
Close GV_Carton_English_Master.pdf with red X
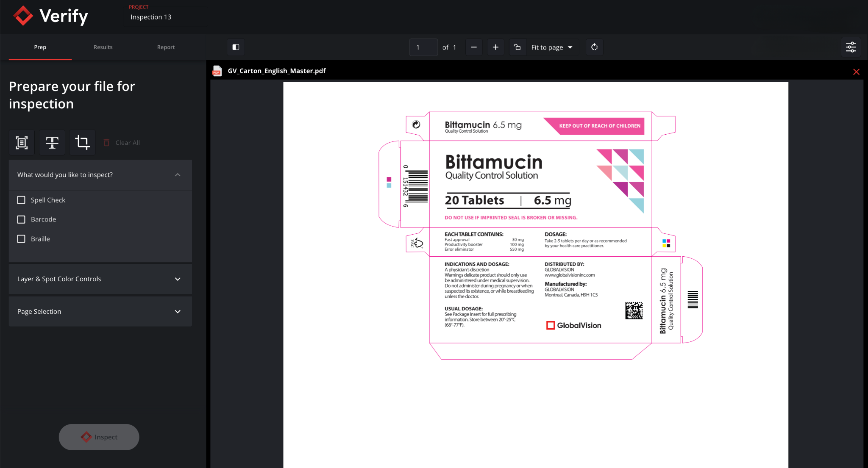click(x=856, y=72)
